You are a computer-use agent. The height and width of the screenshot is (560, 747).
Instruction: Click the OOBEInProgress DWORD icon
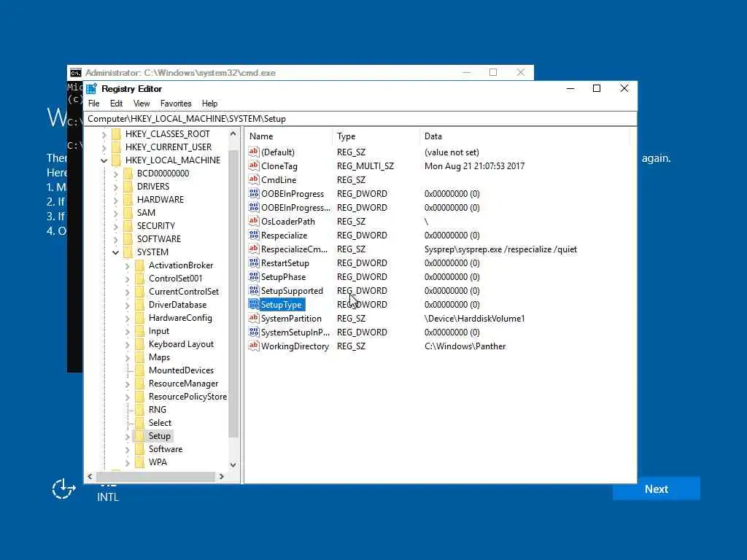pos(253,193)
